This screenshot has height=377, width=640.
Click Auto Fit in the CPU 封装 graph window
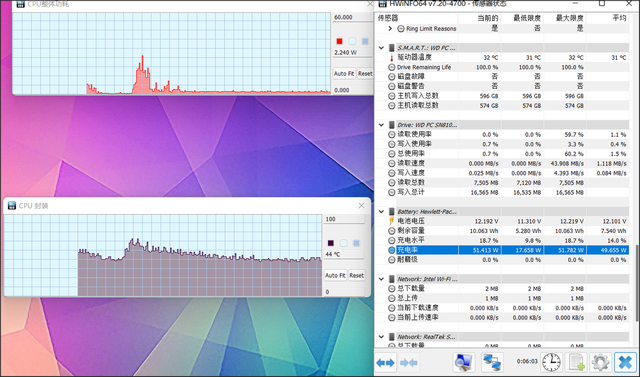[335, 275]
